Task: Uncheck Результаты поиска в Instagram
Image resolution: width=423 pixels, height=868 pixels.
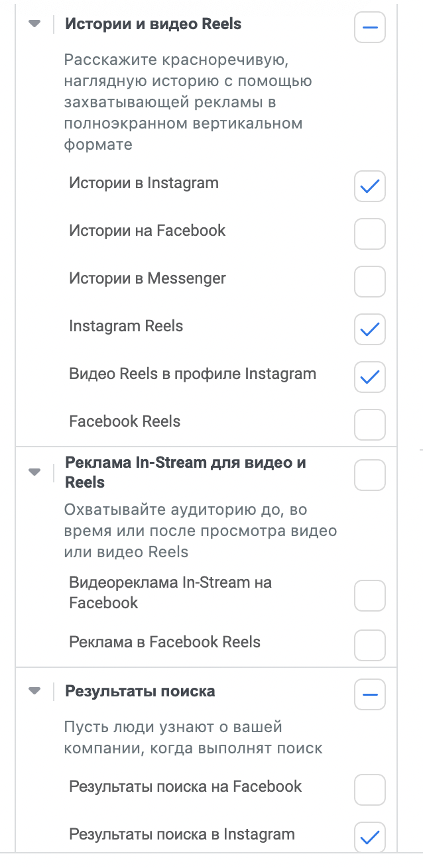Action: 369,837
